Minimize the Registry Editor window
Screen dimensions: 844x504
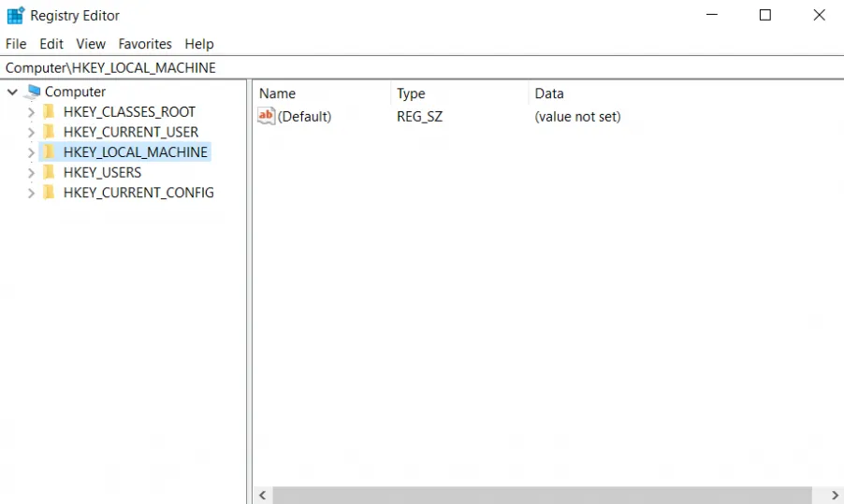(x=712, y=15)
